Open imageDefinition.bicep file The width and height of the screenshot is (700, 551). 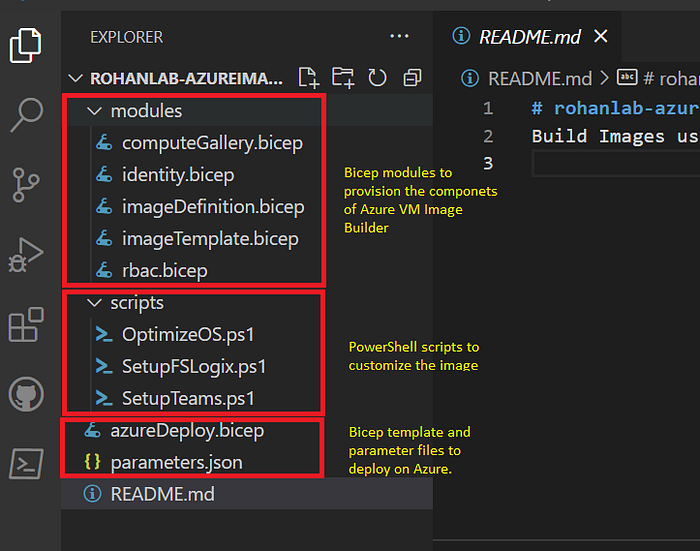coord(213,207)
